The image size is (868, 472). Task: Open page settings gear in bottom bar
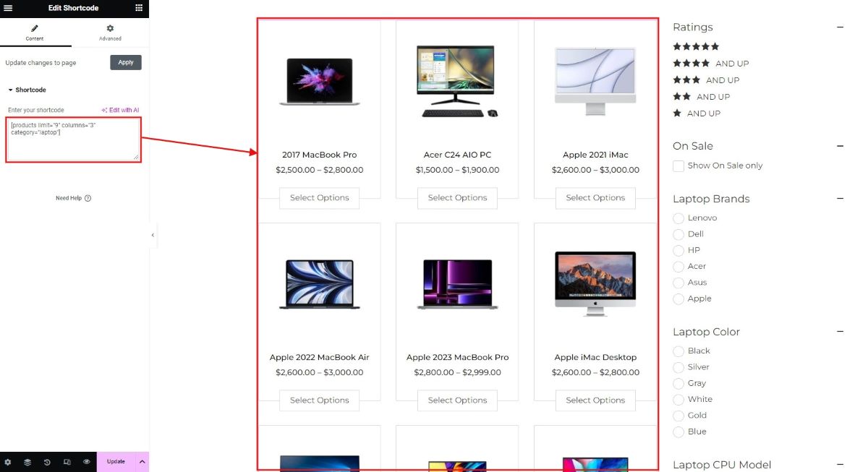8,462
